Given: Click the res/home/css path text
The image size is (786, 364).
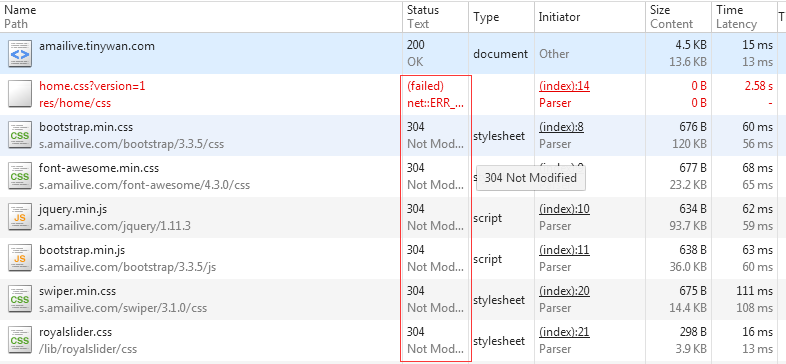Looking at the screenshot, I should 75,103.
